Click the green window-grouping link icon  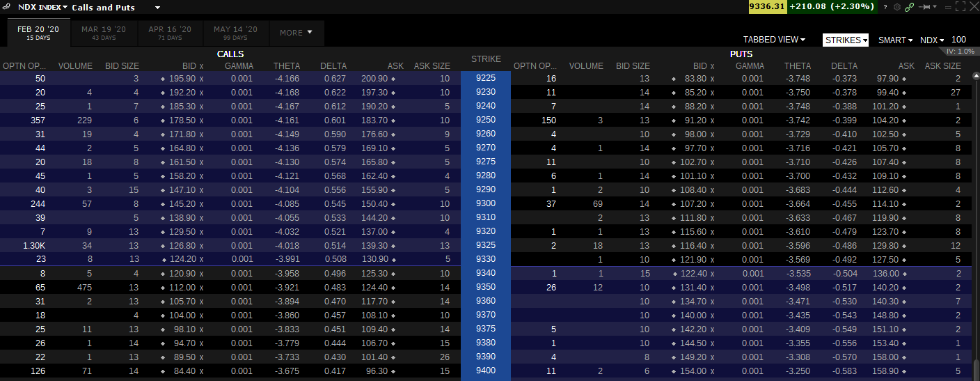(909, 7)
